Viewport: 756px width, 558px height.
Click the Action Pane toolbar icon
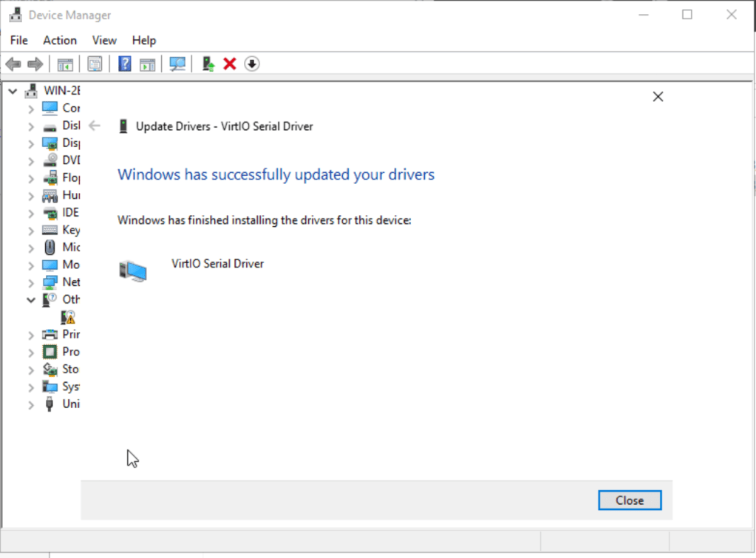point(147,64)
